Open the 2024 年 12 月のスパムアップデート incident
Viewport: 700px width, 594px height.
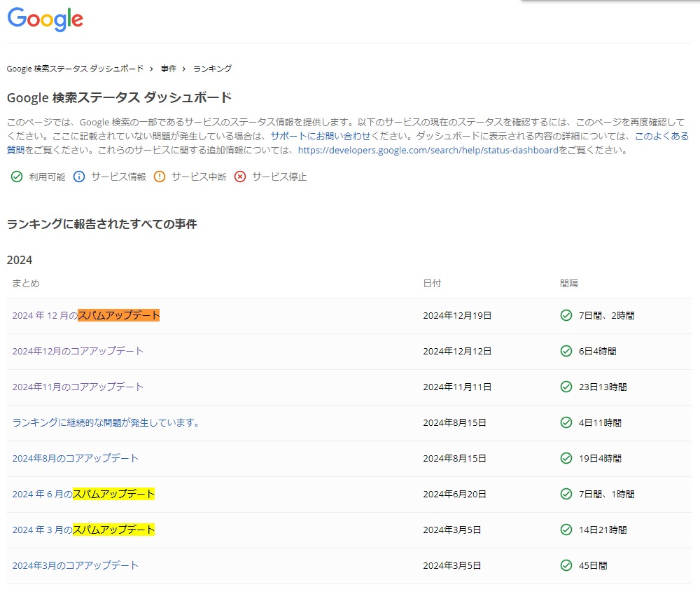click(x=85, y=315)
